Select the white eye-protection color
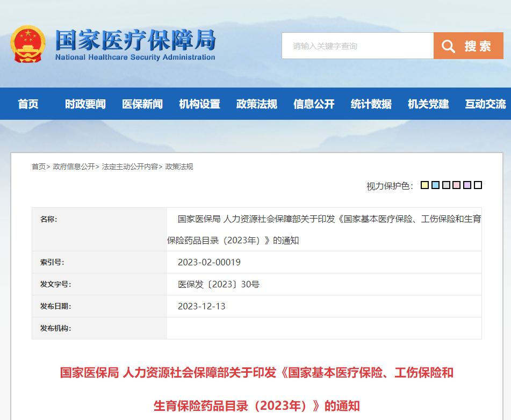This screenshot has width=511, height=420. pyautogui.click(x=478, y=185)
